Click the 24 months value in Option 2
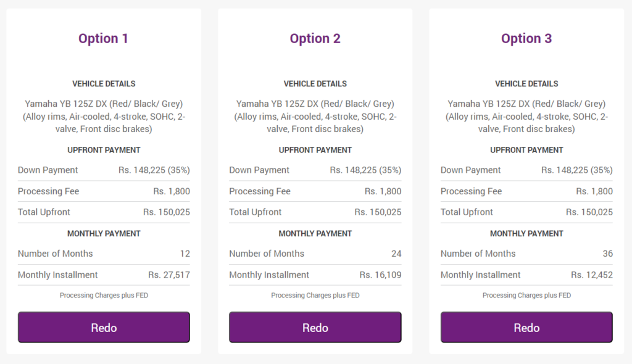This screenshot has height=364, width=632. (x=396, y=254)
